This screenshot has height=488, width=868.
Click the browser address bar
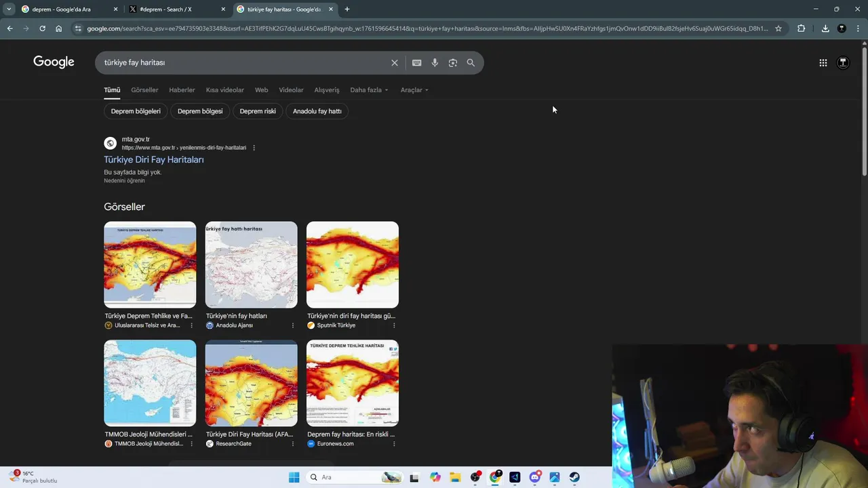427,28
